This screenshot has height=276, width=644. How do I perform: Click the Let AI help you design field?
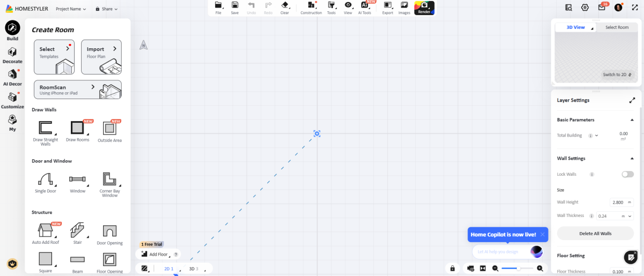(x=508, y=251)
